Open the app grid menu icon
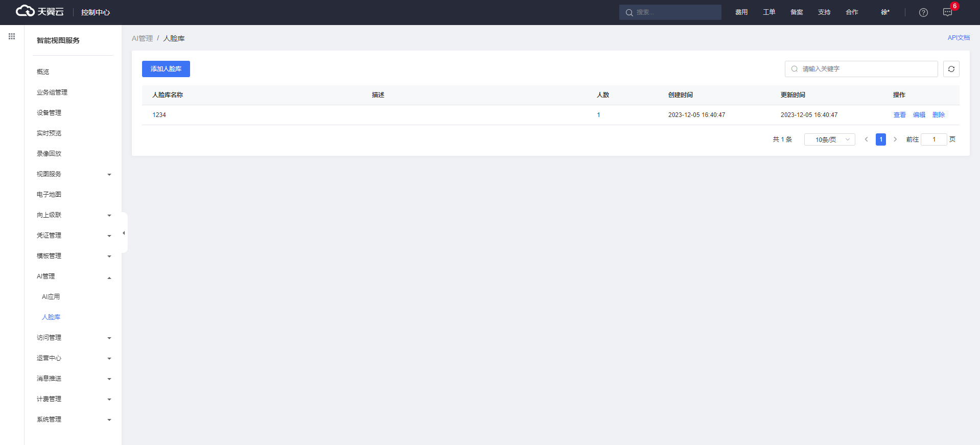980x445 pixels. click(12, 36)
